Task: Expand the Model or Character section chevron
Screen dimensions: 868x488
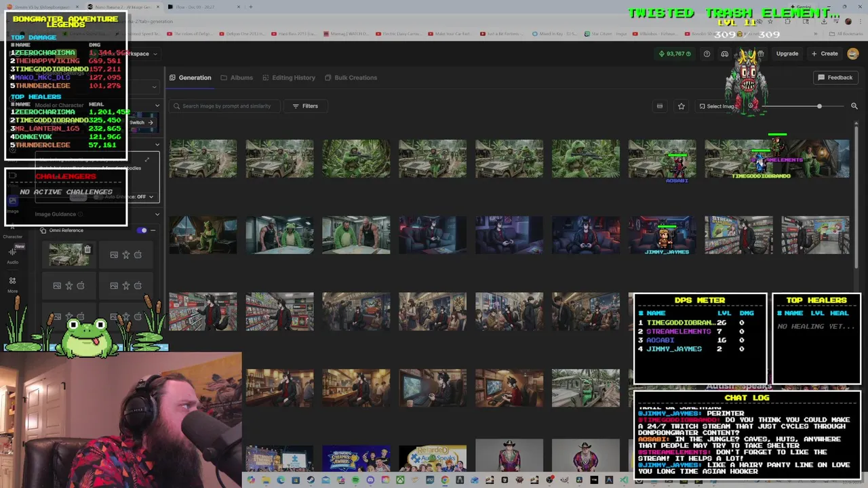Action: (157, 105)
